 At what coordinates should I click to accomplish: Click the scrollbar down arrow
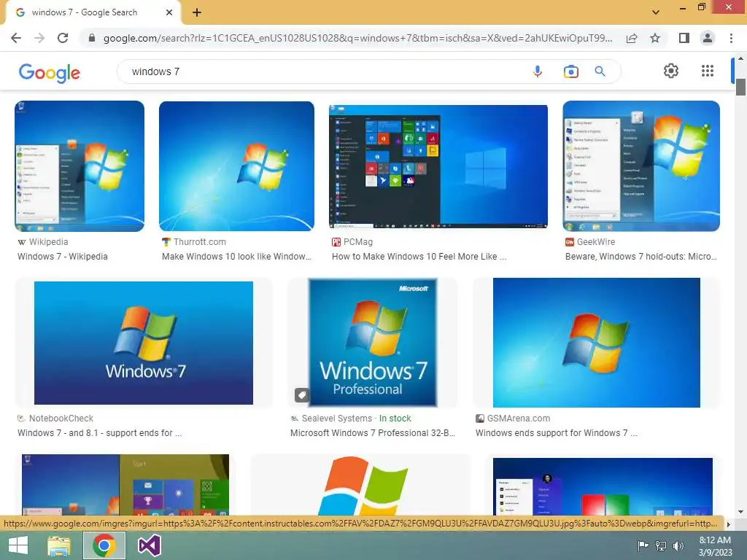pos(740,512)
